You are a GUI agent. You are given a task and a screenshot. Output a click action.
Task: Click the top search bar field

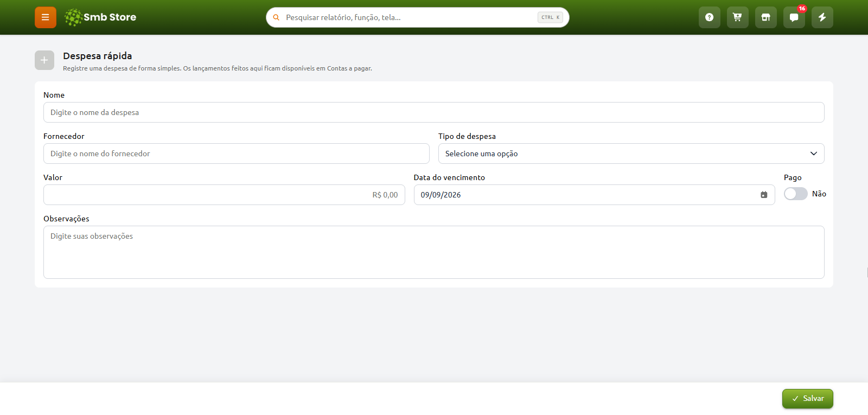click(x=418, y=17)
